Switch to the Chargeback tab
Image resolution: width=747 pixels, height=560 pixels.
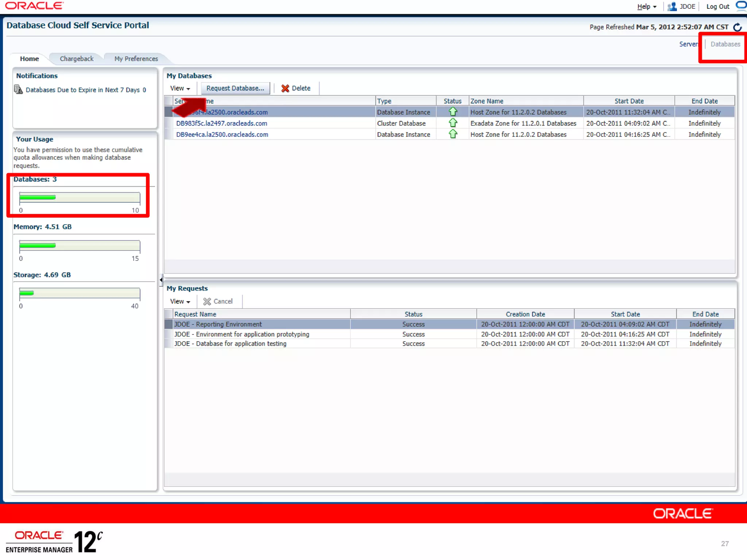(77, 59)
